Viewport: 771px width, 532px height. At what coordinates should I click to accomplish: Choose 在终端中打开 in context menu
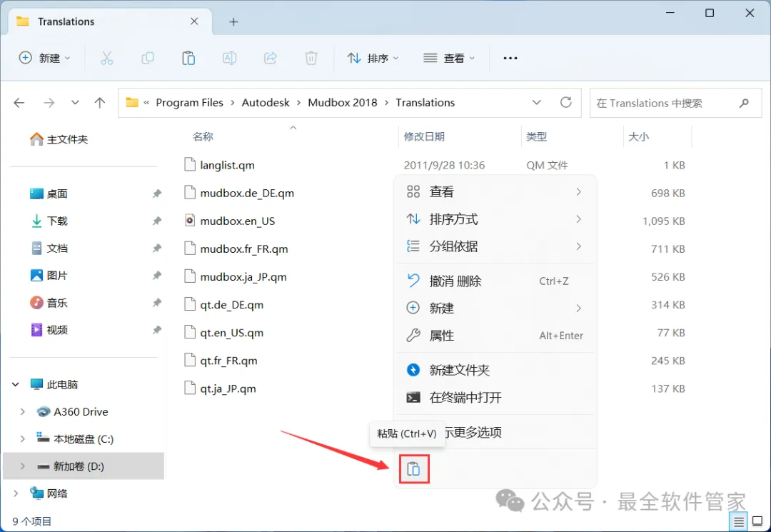point(495,397)
